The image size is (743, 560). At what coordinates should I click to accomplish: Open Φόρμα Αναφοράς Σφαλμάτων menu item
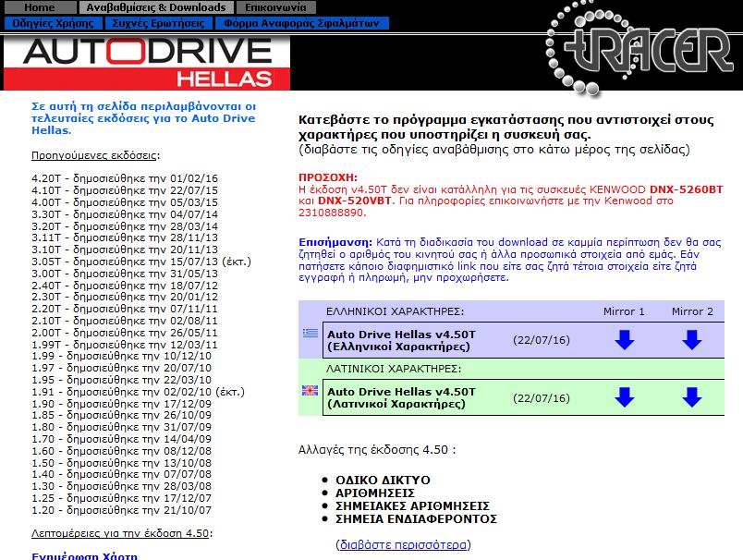click(302, 23)
